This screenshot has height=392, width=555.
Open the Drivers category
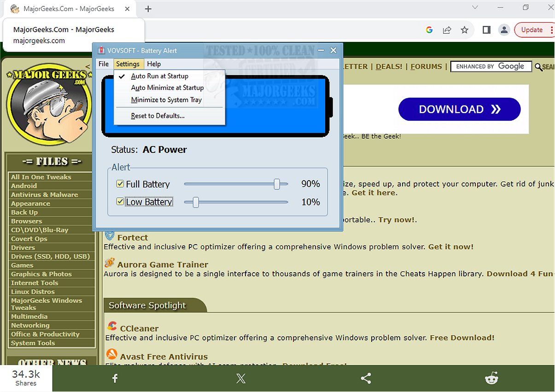coord(23,247)
